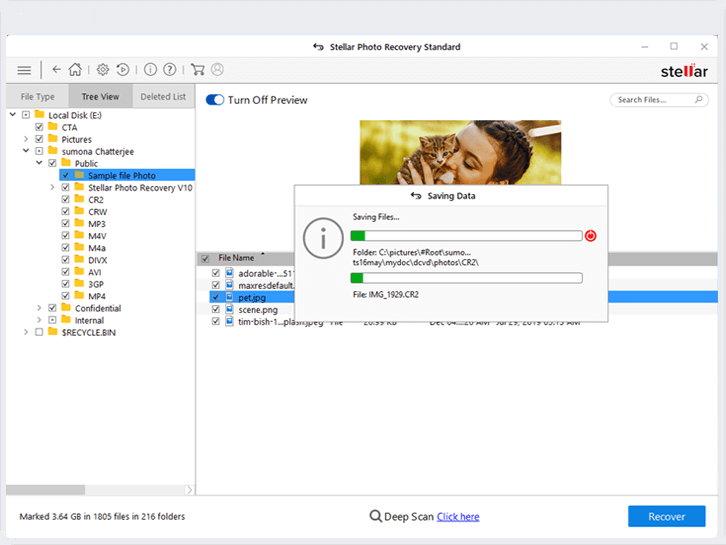Open the user account icon

coord(217,69)
